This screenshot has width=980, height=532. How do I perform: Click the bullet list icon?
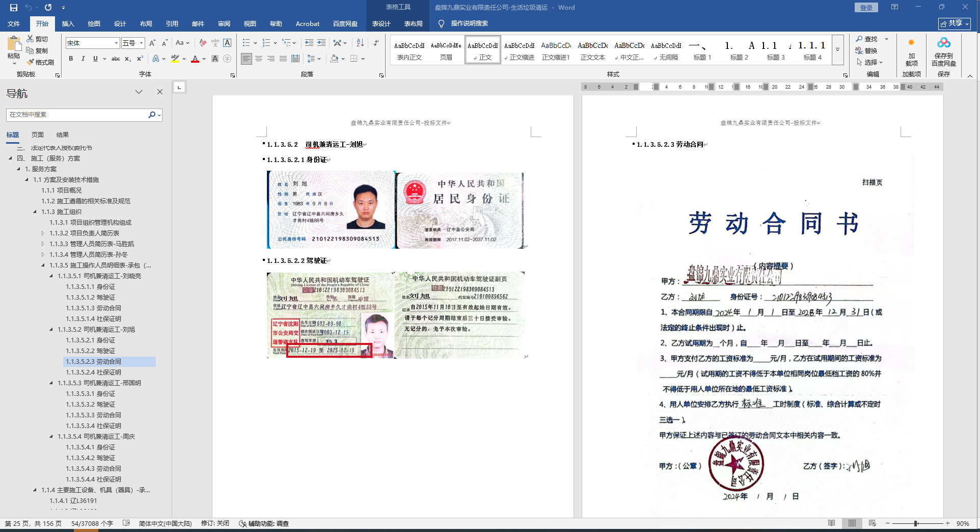(x=247, y=43)
